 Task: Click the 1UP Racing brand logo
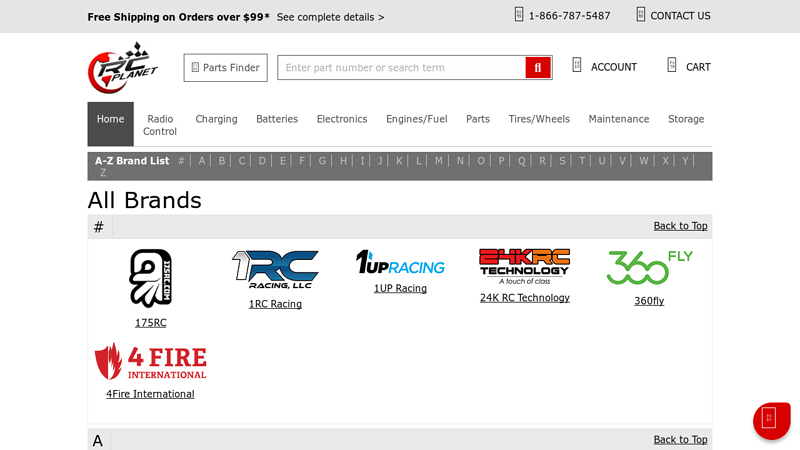[401, 262]
